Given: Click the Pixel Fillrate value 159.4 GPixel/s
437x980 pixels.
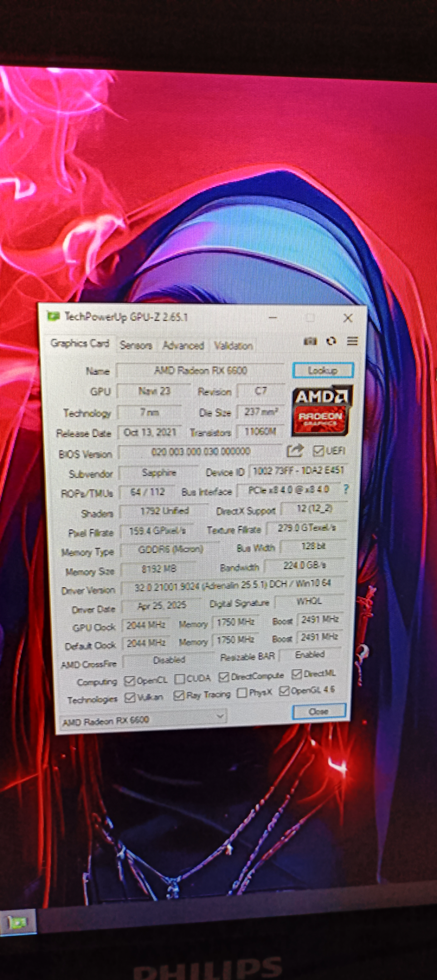Looking at the screenshot, I should (157, 531).
